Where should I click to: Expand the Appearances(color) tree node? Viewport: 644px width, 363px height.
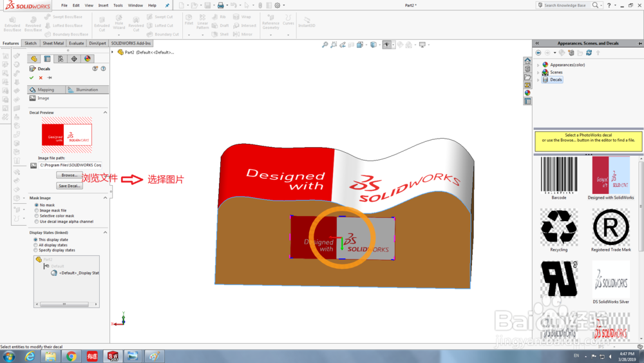[538, 65]
